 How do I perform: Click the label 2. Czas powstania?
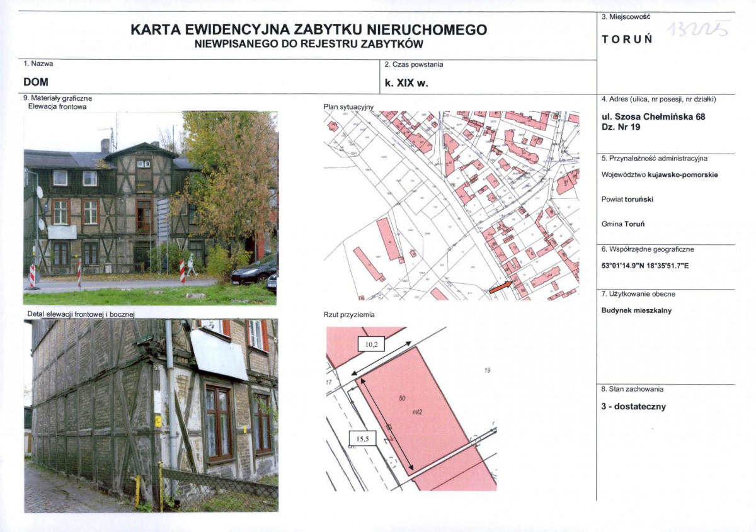point(414,64)
